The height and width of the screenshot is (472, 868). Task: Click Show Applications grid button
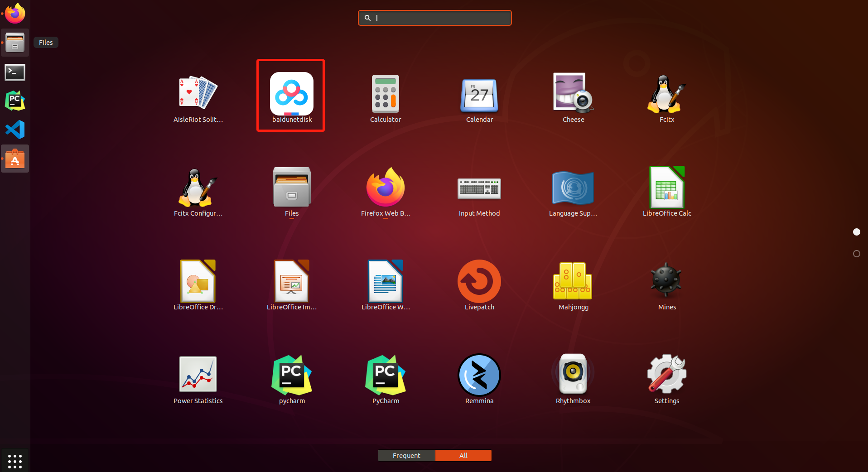point(15,461)
